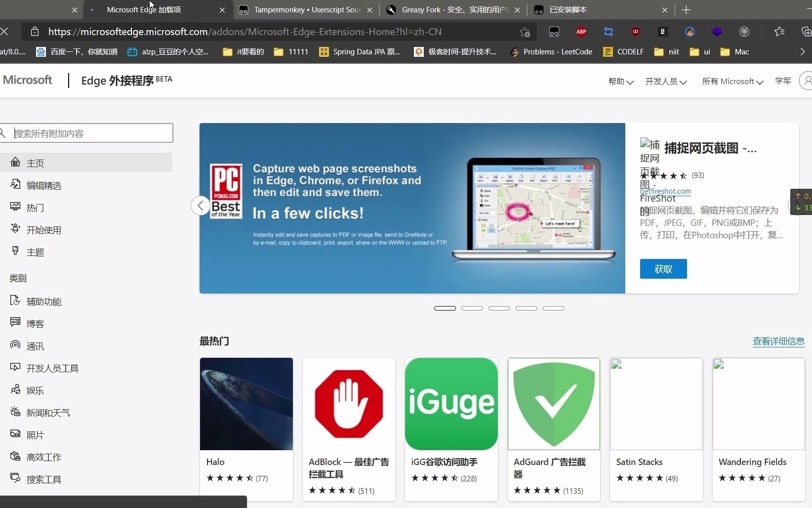Click the uBlock Origin shield extension icon
The width and height of the screenshot is (812, 508).
636,32
